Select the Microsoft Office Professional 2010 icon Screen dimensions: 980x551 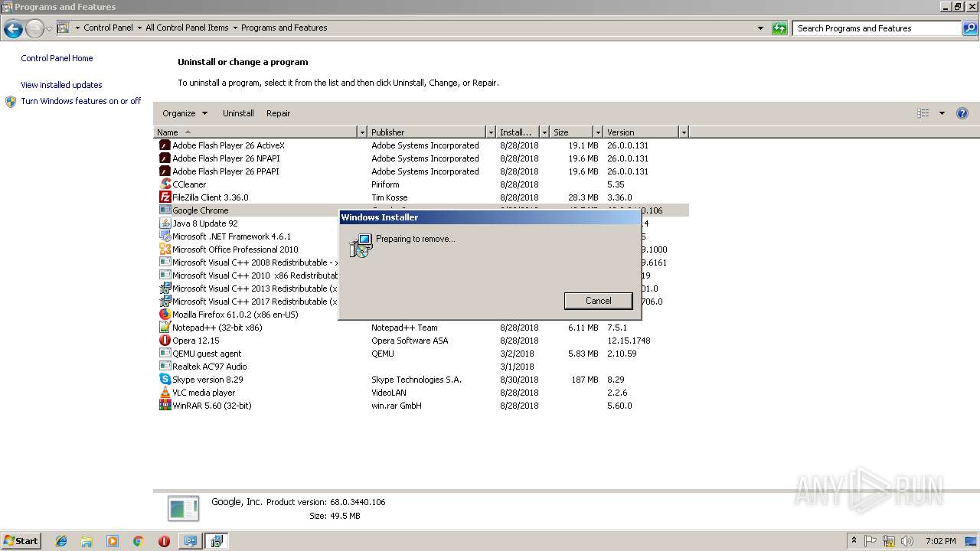click(165, 249)
